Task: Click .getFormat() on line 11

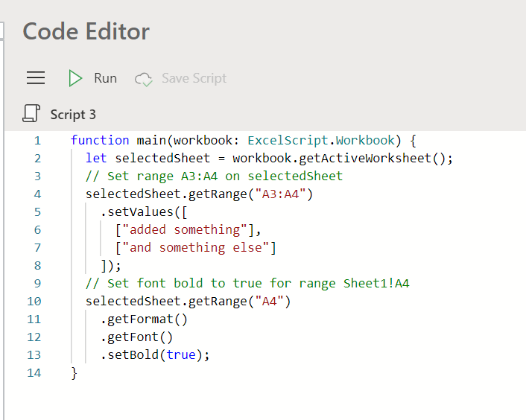Action: coord(144,319)
